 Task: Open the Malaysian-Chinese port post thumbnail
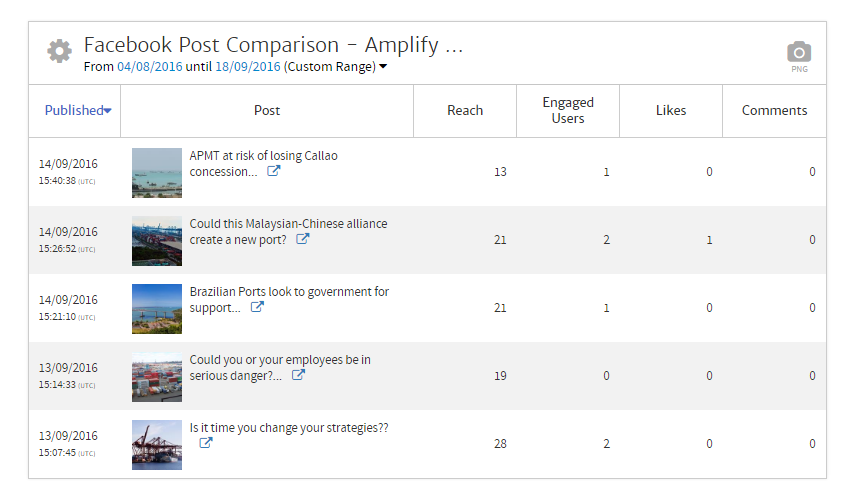[x=157, y=240]
